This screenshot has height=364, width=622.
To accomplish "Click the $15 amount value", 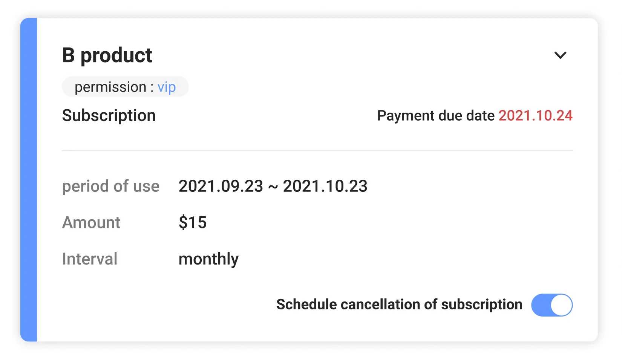I will pyautogui.click(x=193, y=222).
